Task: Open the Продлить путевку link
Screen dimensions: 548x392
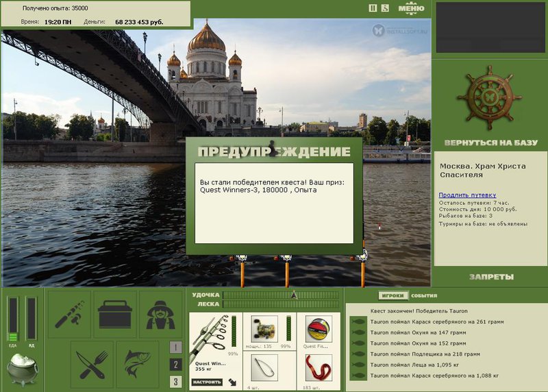Action: 467,195
